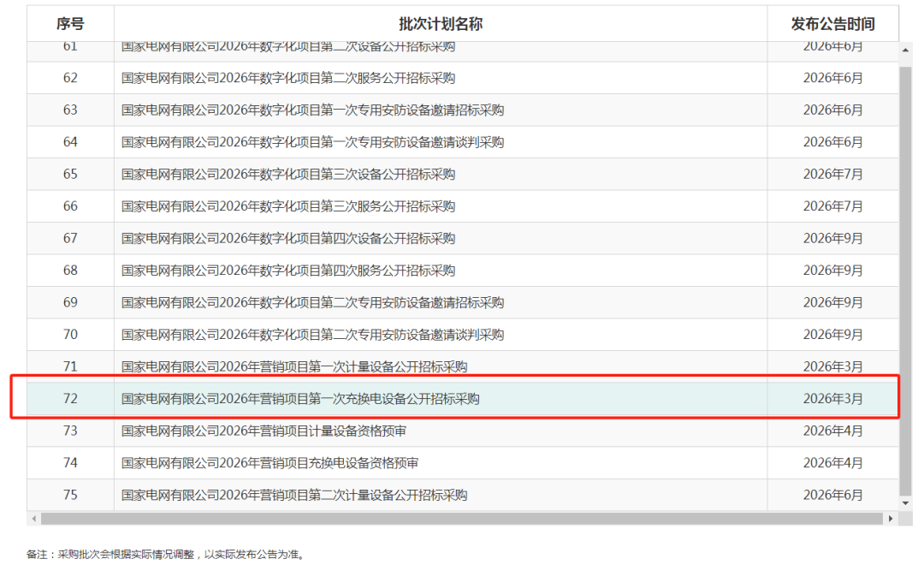Select row 70 第二次专用安防设备邀请谈判采购
This screenshot has width=924, height=565.
click(312, 335)
